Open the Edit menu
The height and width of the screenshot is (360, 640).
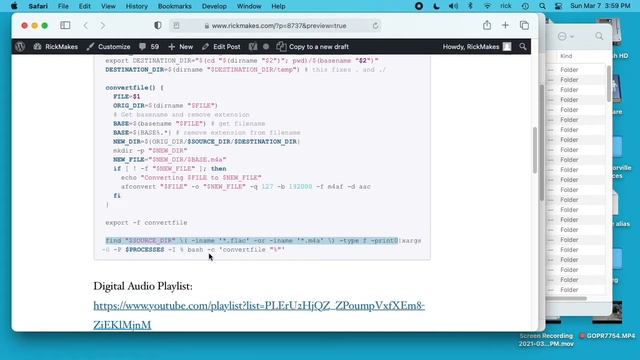(x=84, y=6)
